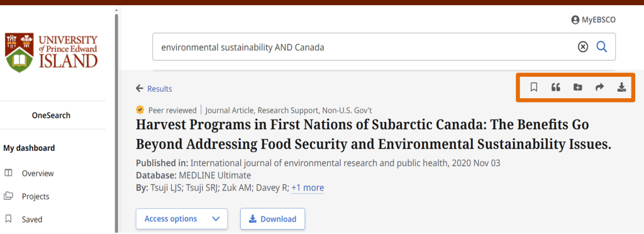Show more authors via +1 more
This screenshot has height=234, width=644.
tap(308, 187)
